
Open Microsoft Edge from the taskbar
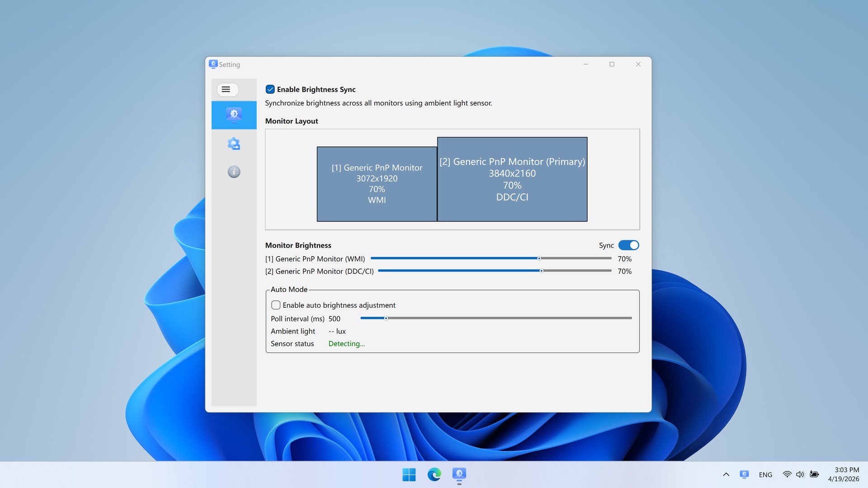(434, 474)
